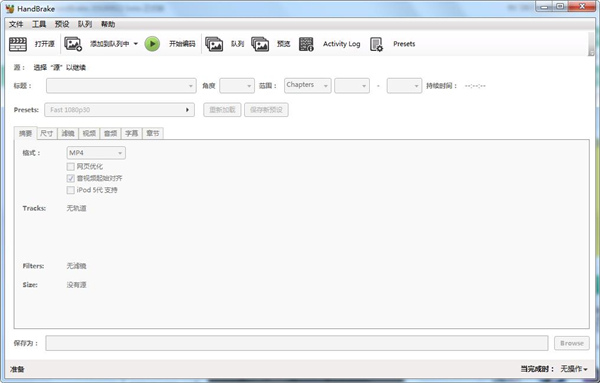
Task: Open the Fast 1080p30 presets selector
Action: 119,110
